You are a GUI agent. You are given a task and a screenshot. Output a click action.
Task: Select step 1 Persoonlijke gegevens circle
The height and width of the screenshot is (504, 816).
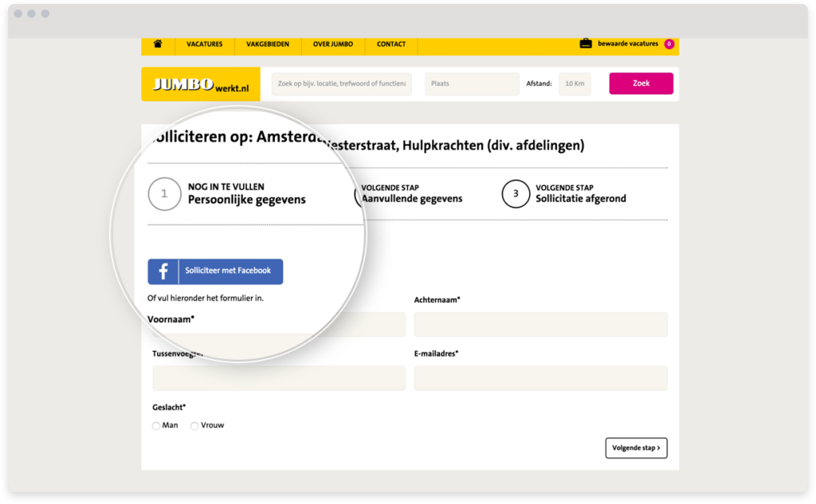point(164,194)
